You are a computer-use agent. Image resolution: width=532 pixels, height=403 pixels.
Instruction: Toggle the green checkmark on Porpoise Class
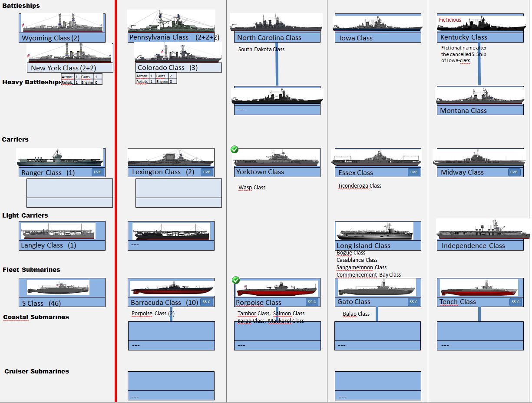click(x=236, y=280)
